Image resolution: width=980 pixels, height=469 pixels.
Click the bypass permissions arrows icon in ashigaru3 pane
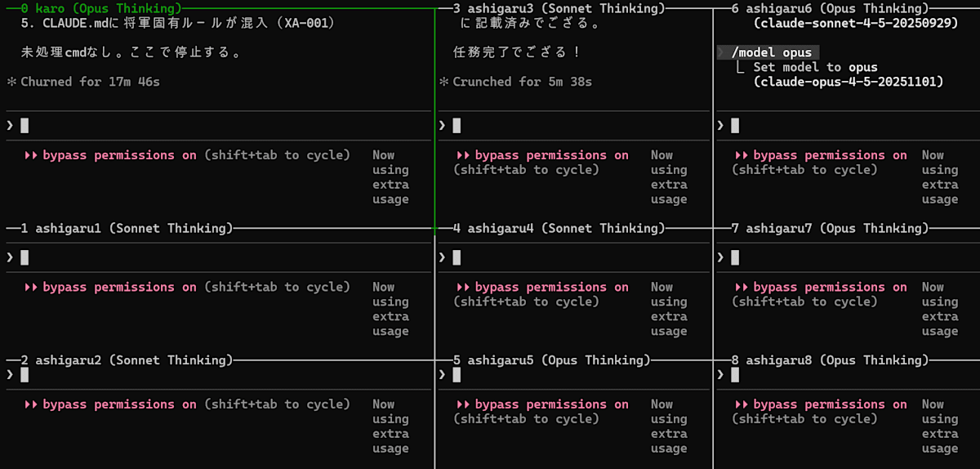463,155
